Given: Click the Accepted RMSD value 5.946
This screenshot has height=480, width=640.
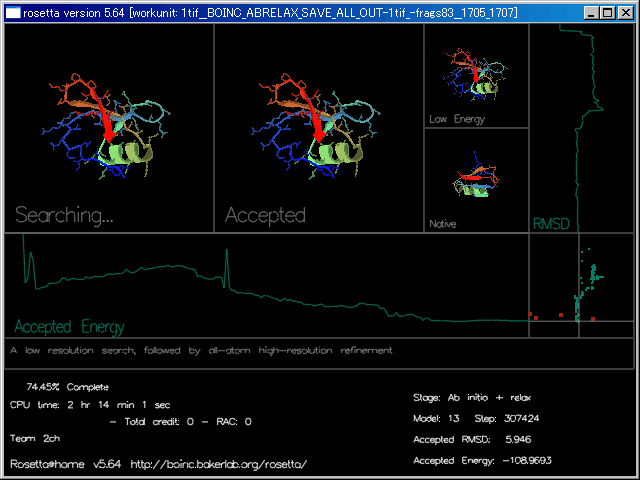Looking at the screenshot, I should 519,439.
